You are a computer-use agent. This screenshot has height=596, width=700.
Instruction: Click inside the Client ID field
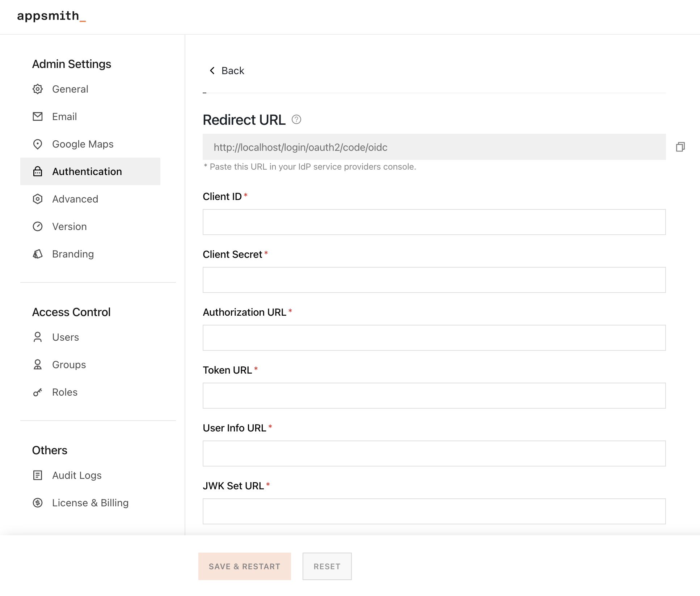[x=434, y=222]
